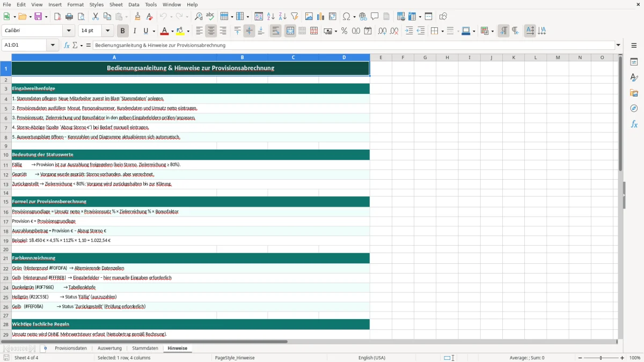Open the Function Wizard fx icon
Image resolution: width=644 pixels, height=362 pixels.
pyautogui.click(x=67, y=45)
